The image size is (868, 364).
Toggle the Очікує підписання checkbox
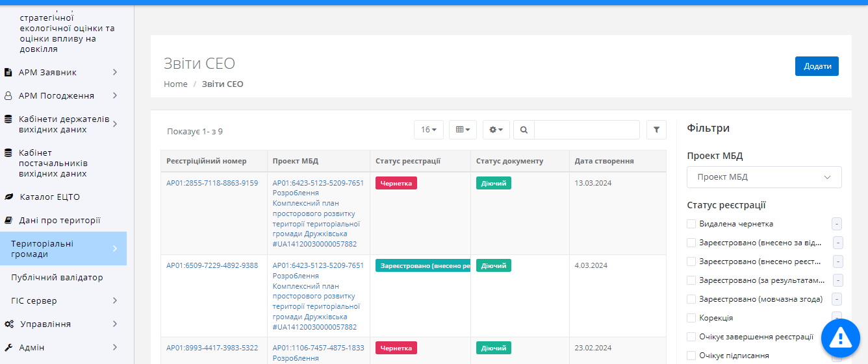[x=691, y=356]
